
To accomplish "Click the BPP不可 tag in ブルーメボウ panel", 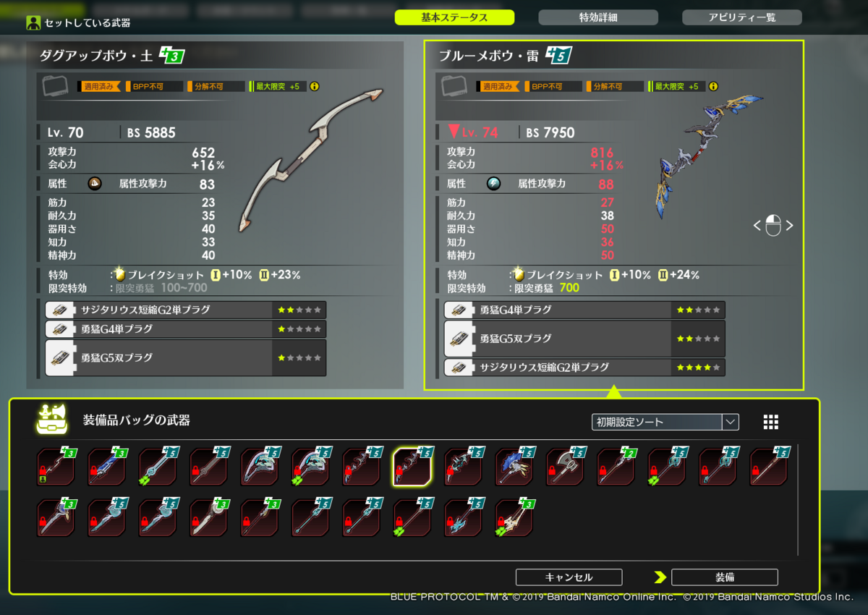I will (x=553, y=86).
